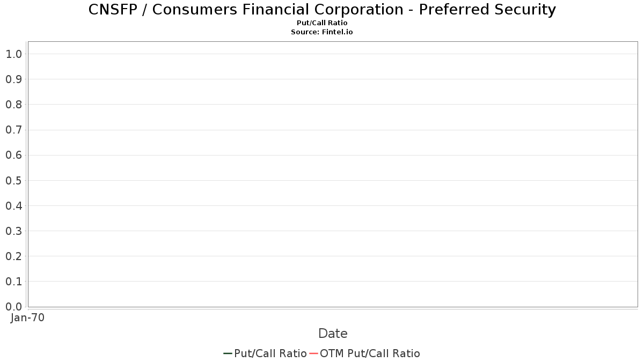Pick the 0.4 y-axis tick label

tap(13, 206)
